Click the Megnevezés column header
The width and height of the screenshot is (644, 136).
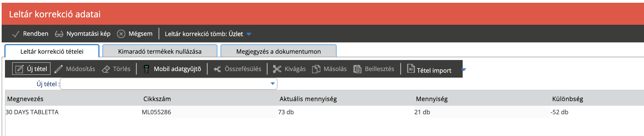[25, 99]
